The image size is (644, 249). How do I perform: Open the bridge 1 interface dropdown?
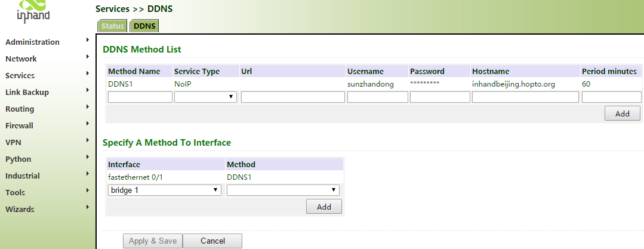[164, 190]
